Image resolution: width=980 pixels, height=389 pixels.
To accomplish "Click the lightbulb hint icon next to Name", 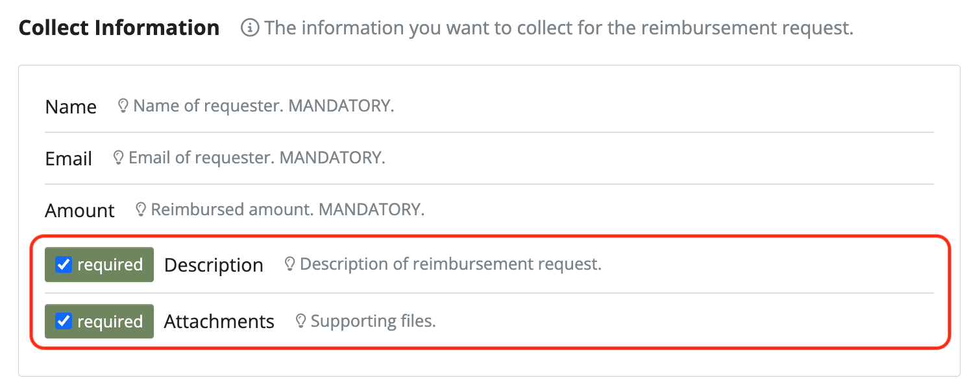I will tap(123, 106).
